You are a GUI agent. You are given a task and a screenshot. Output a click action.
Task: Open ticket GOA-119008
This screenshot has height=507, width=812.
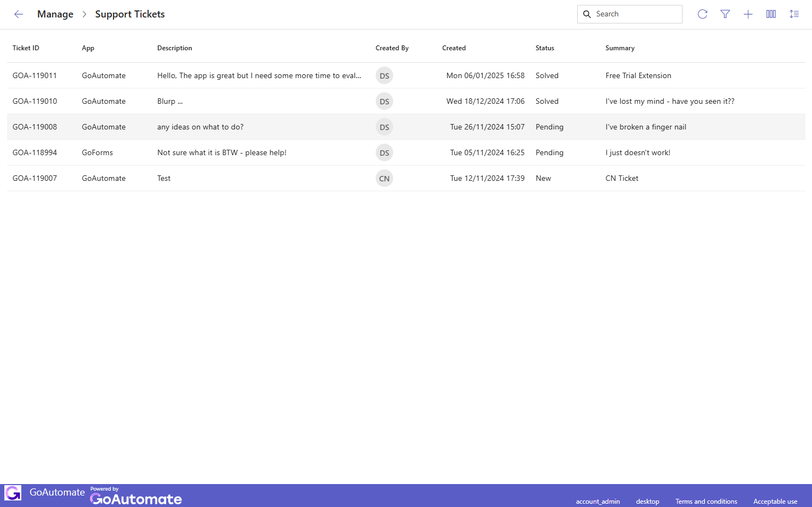pyautogui.click(x=34, y=127)
